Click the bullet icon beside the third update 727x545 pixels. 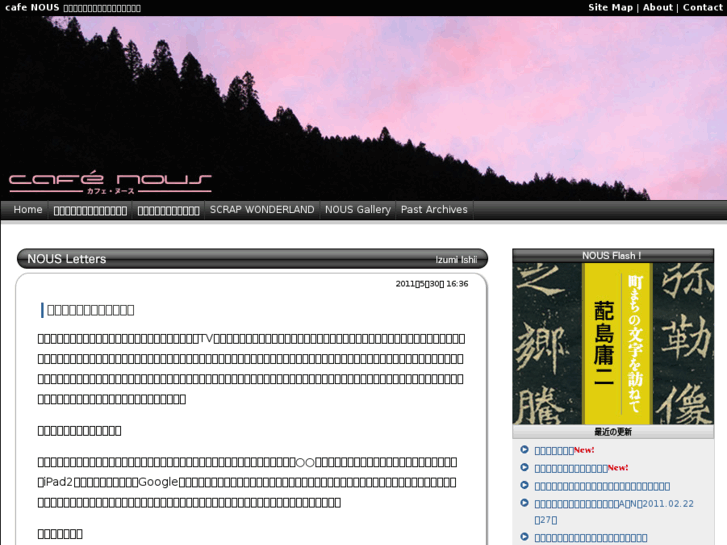524,485
